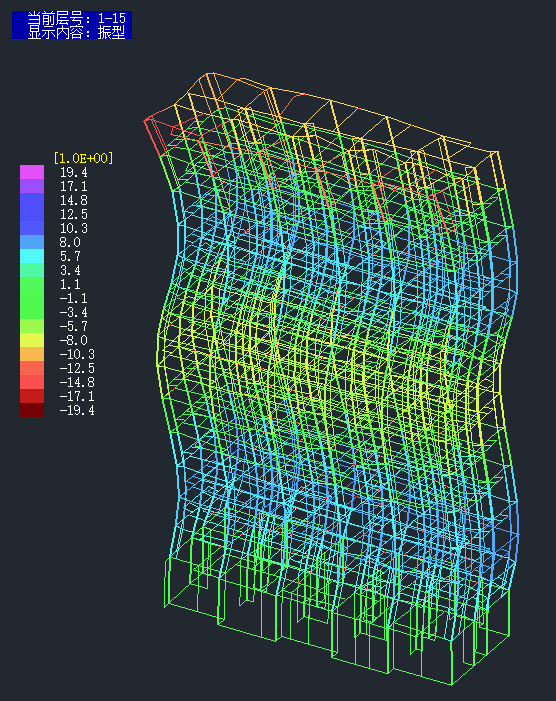Click the orange roof top-left corner
This screenshot has width=556, height=701.
pyautogui.click(x=208, y=74)
